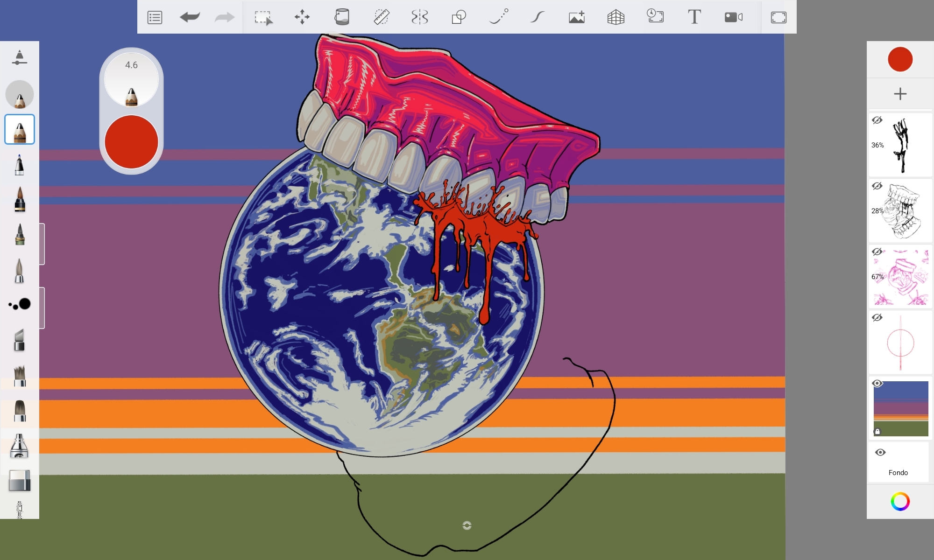Click the red color puck
Screen dimensions: 934x560
click(x=131, y=142)
